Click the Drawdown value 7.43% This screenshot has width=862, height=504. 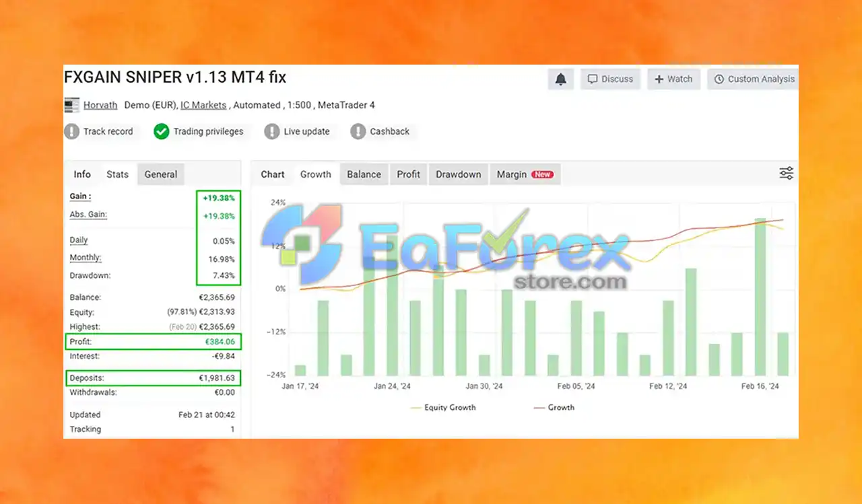pyautogui.click(x=223, y=276)
